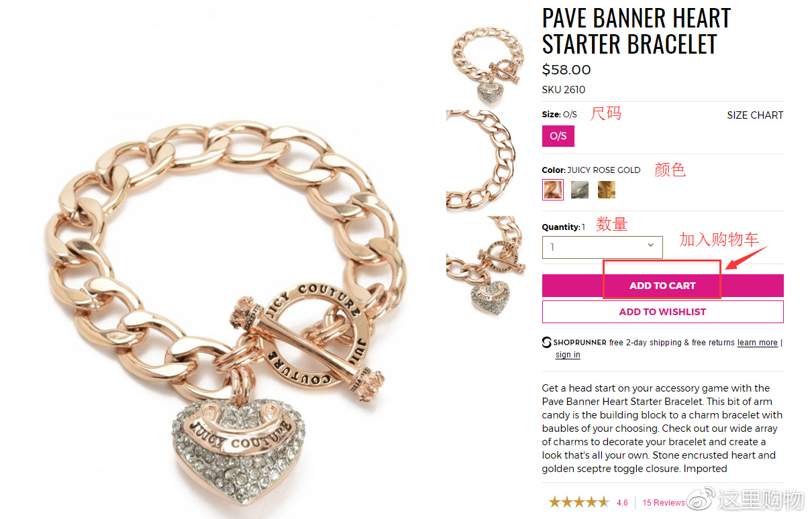Screen dimensions: 812x519
Task: Select the O/S size option
Action: point(558,135)
